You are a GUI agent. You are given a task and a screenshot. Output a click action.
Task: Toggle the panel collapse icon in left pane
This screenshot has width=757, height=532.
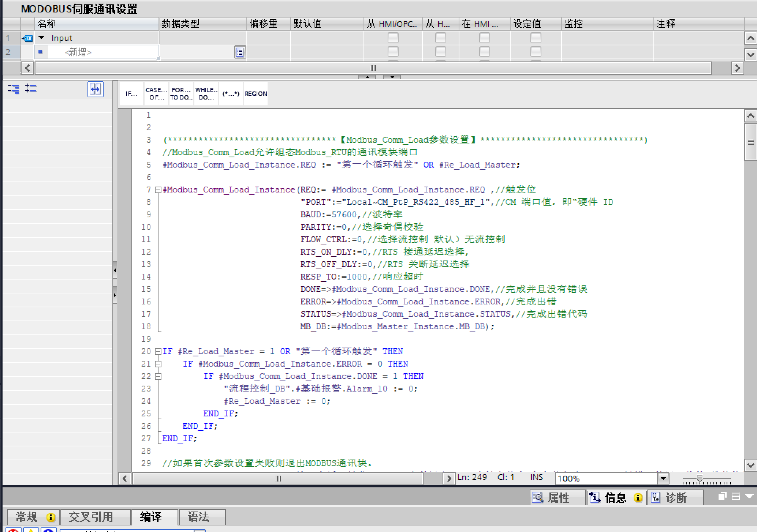95,89
